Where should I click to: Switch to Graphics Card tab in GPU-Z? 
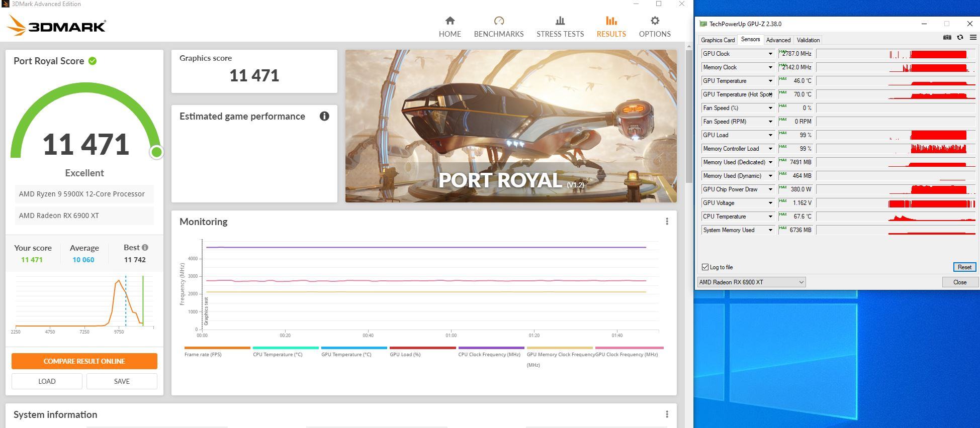718,40
